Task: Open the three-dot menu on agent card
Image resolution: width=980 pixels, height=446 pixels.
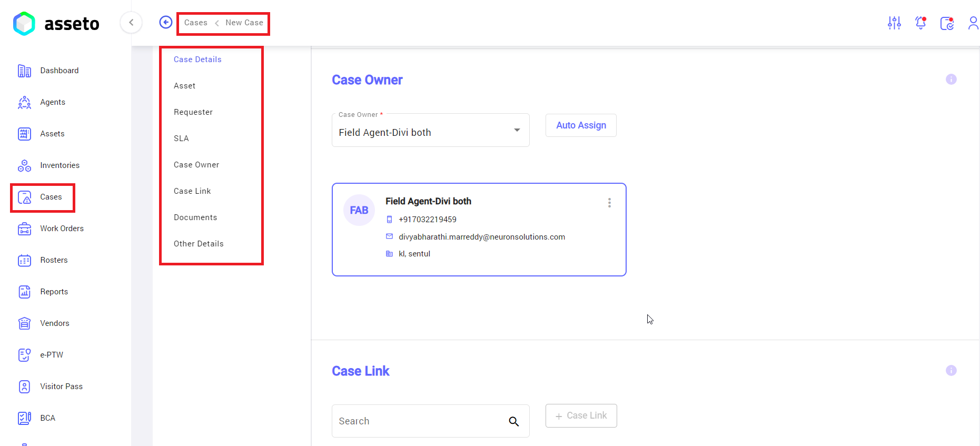Action: (609, 203)
